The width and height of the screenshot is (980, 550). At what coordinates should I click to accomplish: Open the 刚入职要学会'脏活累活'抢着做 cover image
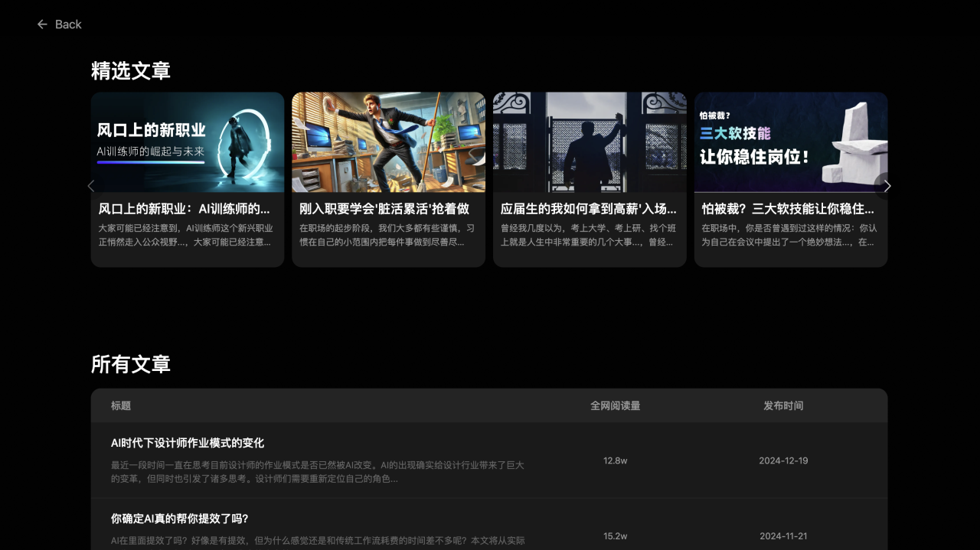point(388,142)
